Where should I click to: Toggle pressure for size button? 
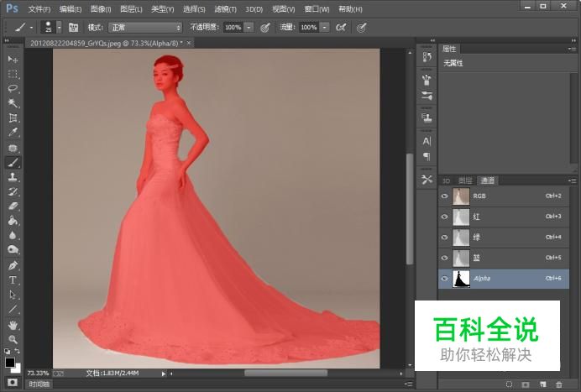[361, 28]
